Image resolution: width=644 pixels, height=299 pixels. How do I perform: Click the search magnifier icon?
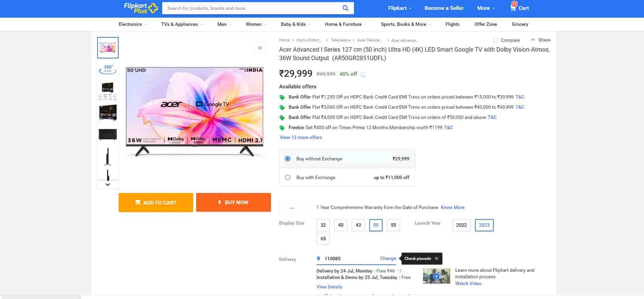click(x=345, y=8)
